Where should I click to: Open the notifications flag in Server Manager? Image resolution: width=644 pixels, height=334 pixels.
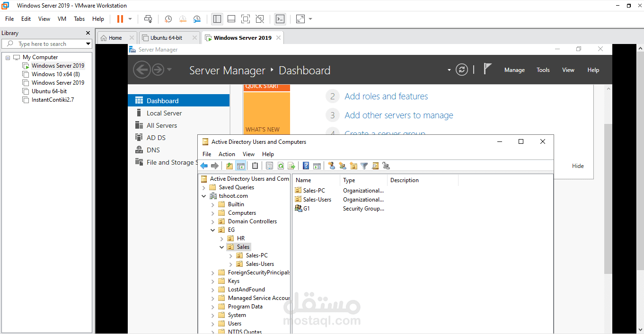coord(487,69)
